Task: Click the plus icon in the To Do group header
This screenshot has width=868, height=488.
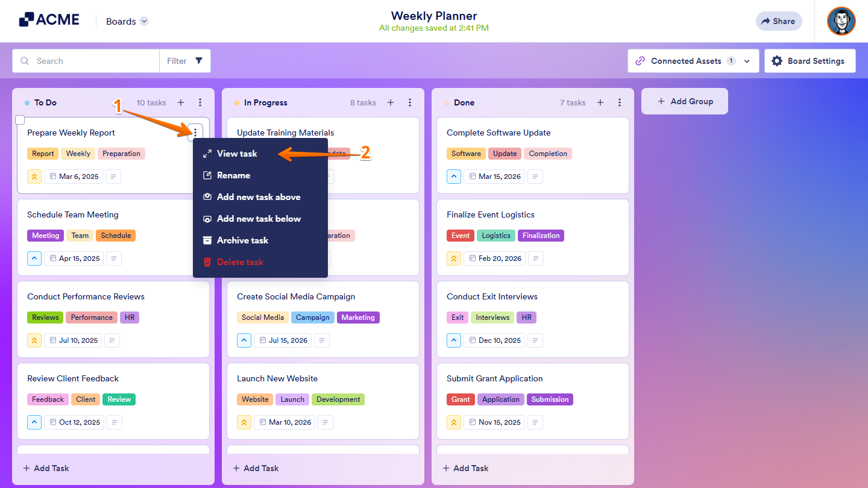Action: tap(180, 102)
